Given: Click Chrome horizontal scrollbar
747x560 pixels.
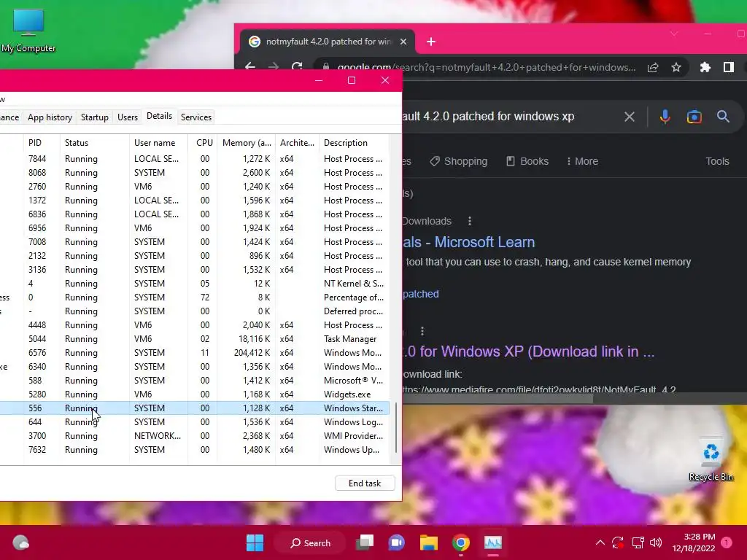Looking at the screenshot, I should click(498, 398).
